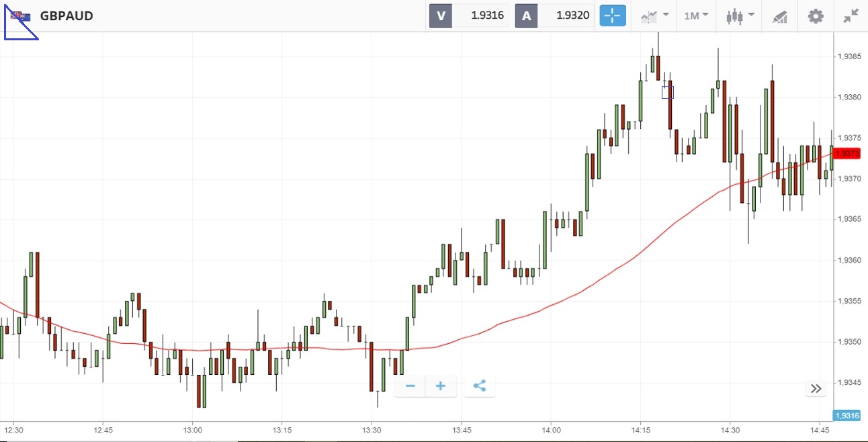
Task: Click the A buy price button
Action: click(x=555, y=15)
